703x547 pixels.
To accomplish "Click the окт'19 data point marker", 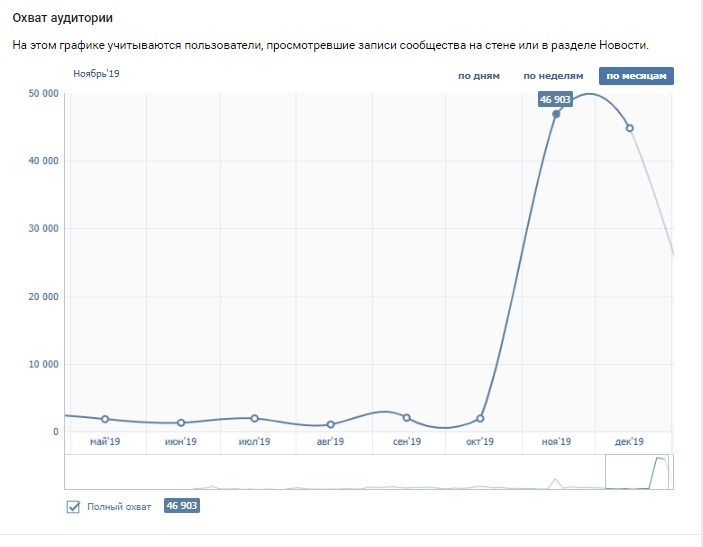I will (x=480, y=418).
